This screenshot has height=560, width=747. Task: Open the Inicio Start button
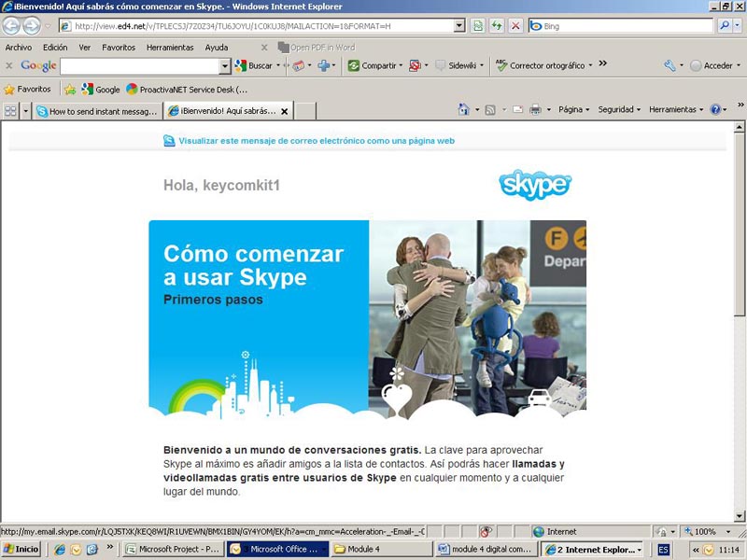[x=21, y=549]
